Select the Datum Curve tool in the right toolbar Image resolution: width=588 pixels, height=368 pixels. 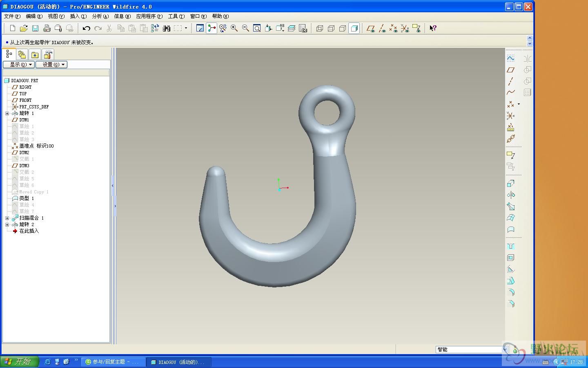point(511,93)
